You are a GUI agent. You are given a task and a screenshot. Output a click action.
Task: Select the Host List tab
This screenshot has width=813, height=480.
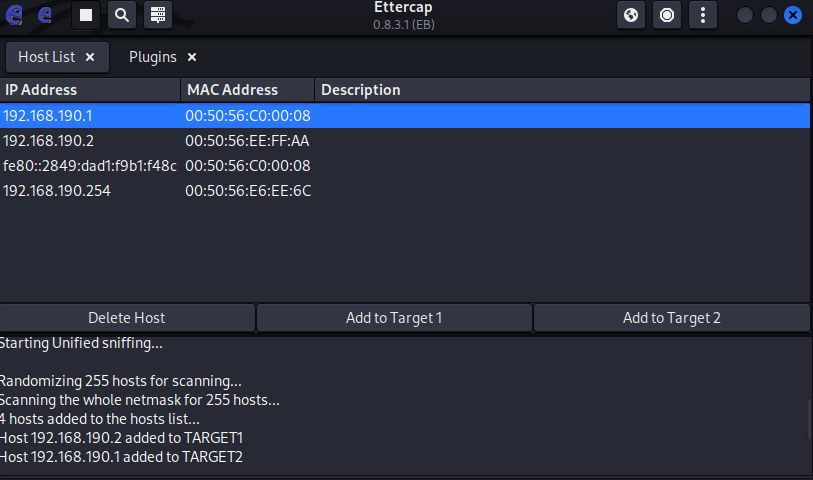47,57
